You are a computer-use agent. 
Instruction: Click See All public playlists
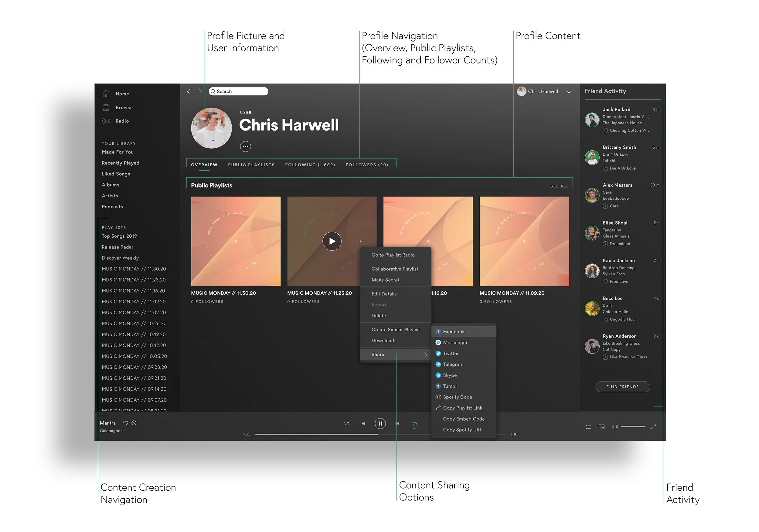click(559, 186)
